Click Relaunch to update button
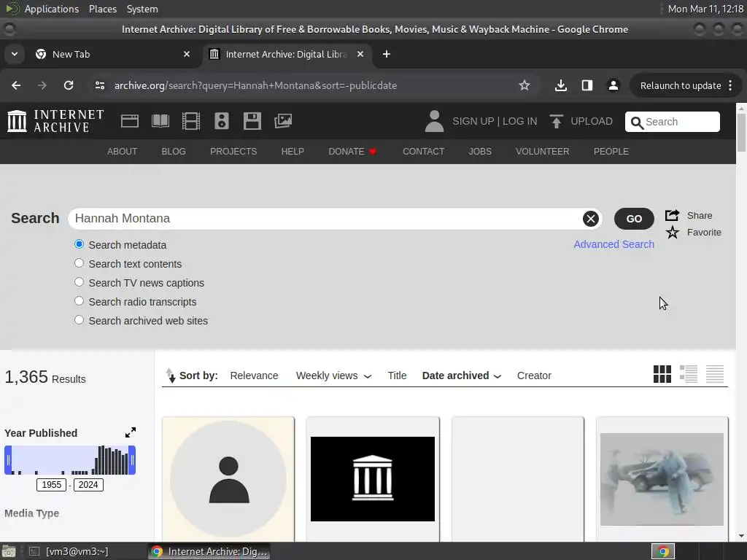The height and width of the screenshot is (560, 747). 681,86
